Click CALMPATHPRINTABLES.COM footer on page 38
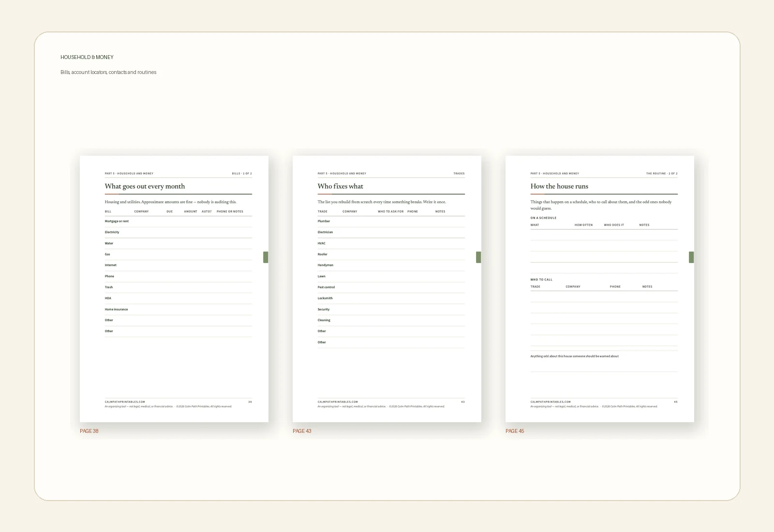Image resolution: width=774 pixels, height=532 pixels. (x=125, y=401)
